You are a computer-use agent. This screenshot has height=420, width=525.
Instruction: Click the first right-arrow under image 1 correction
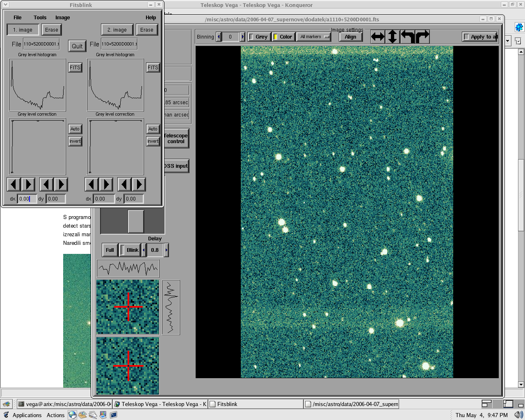(28, 185)
